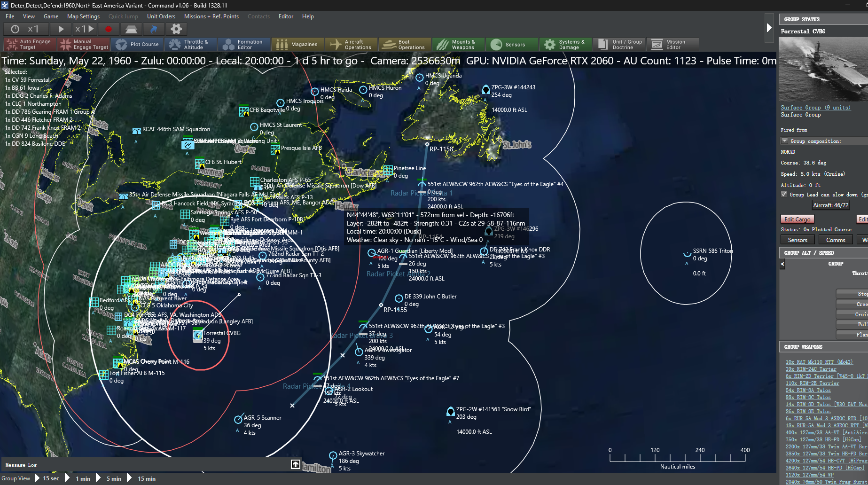Toggle Group Lead can slow down checkbox
The image size is (868, 485).
point(784,194)
